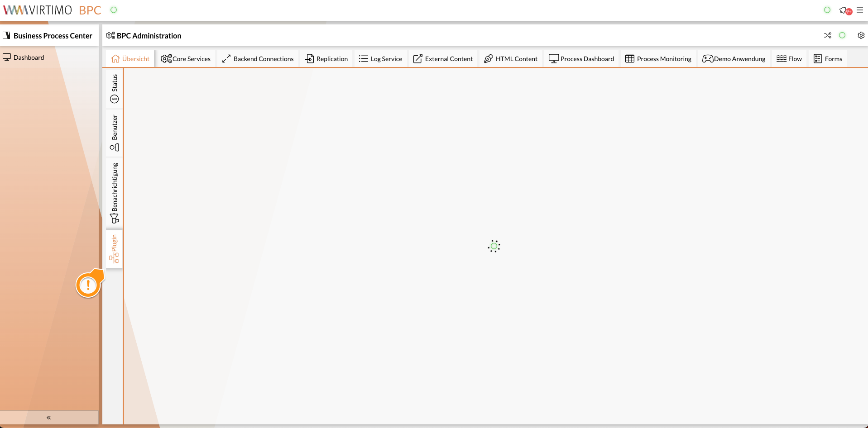Select the Plugin side panel
The width and height of the screenshot is (868, 428).
tap(114, 249)
